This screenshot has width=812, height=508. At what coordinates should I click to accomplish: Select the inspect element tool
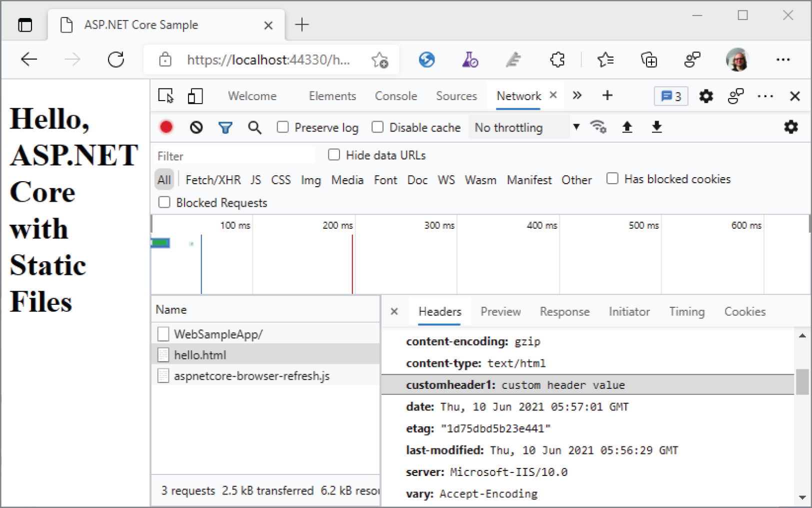[166, 96]
